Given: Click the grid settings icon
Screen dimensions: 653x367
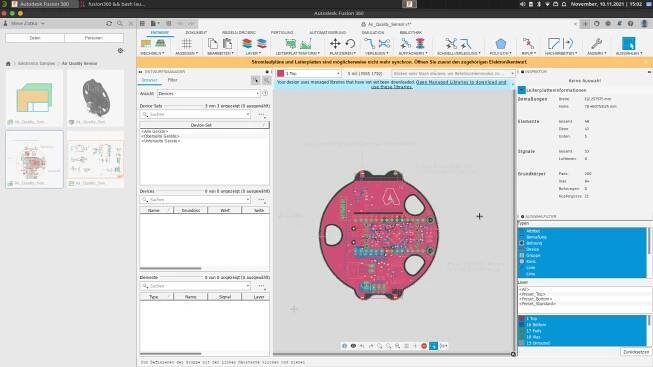Looking at the screenshot, I should [x=186, y=43].
